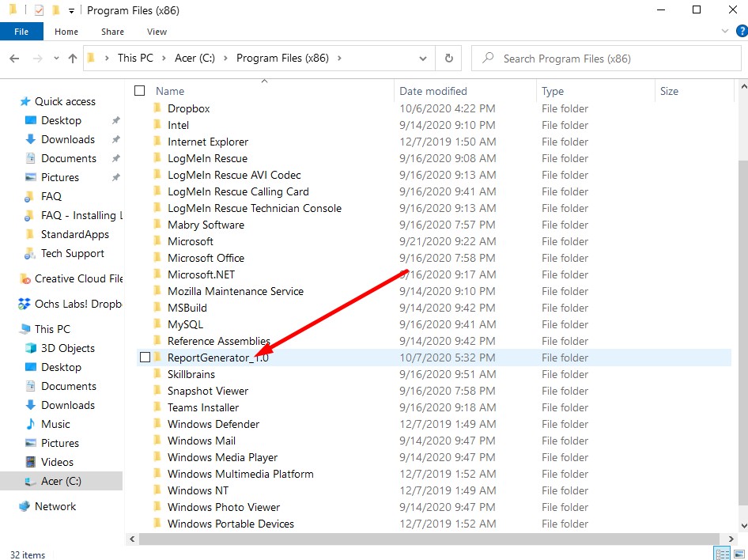Select the Windows Multimedia Platform folder
The image size is (748, 560).
(240, 474)
